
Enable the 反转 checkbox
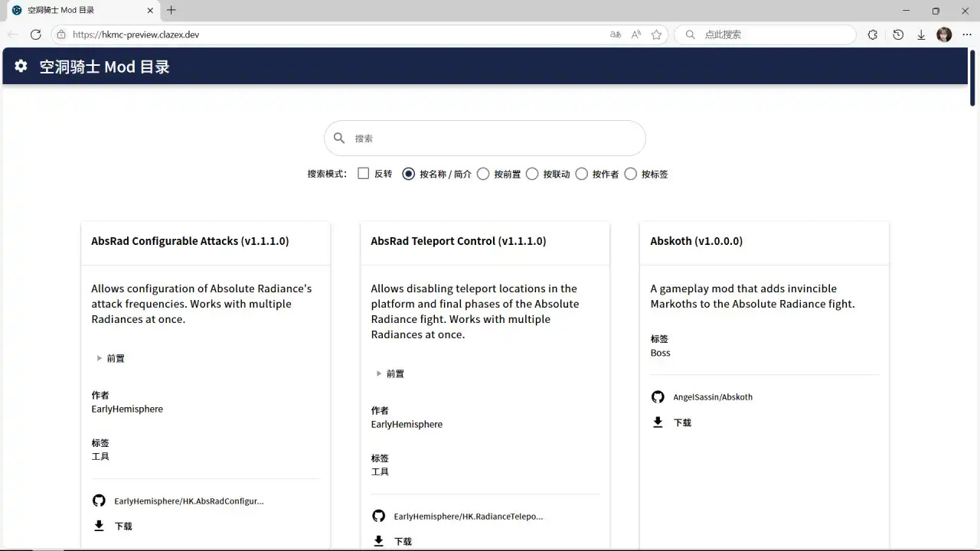(x=364, y=174)
